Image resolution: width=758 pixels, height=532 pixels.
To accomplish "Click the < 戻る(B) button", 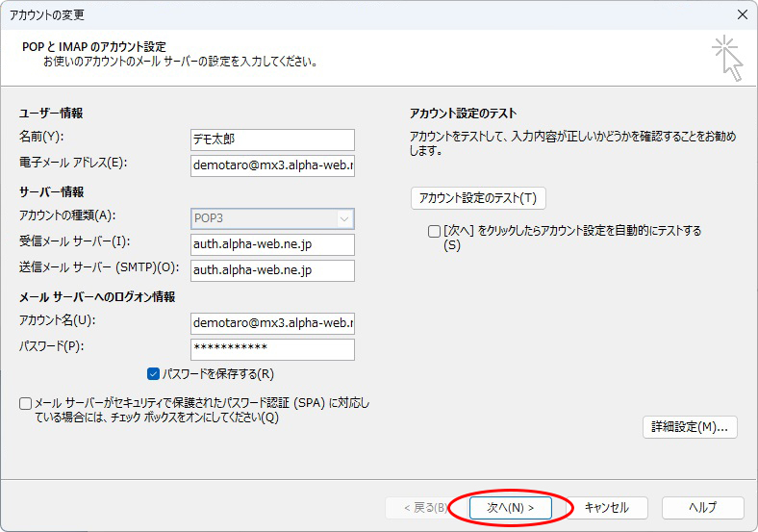I will pos(416,507).
